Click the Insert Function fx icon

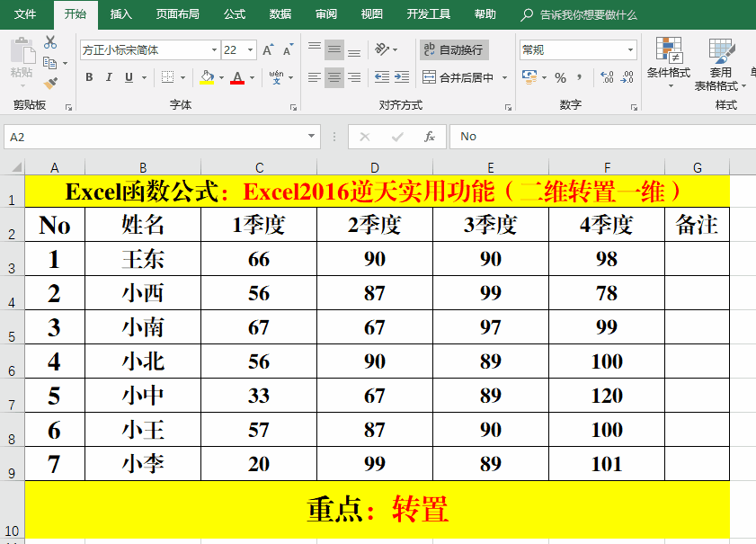pos(430,137)
